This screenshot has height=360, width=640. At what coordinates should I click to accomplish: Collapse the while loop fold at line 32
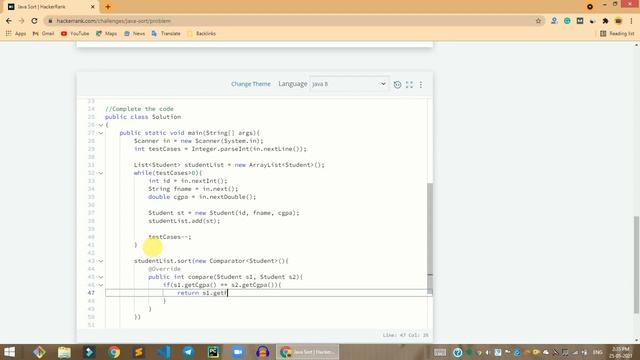(x=101, y=173)
